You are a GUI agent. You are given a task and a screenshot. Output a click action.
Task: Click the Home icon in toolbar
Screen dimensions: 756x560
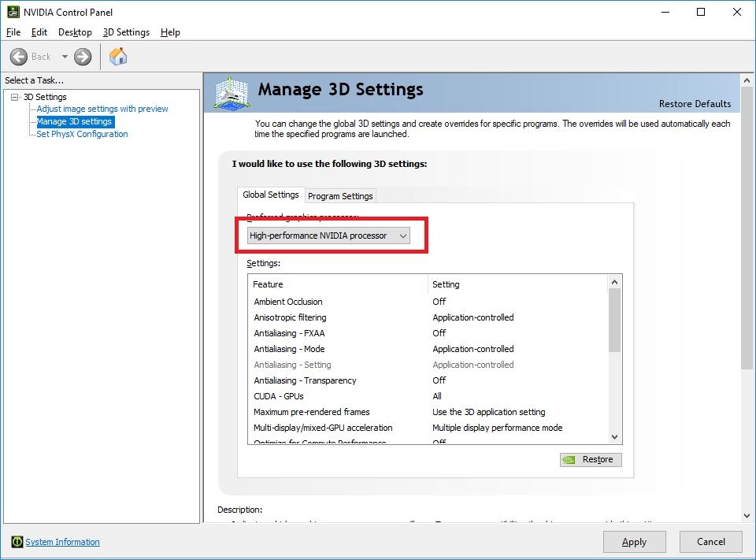[x=118, y=57]
